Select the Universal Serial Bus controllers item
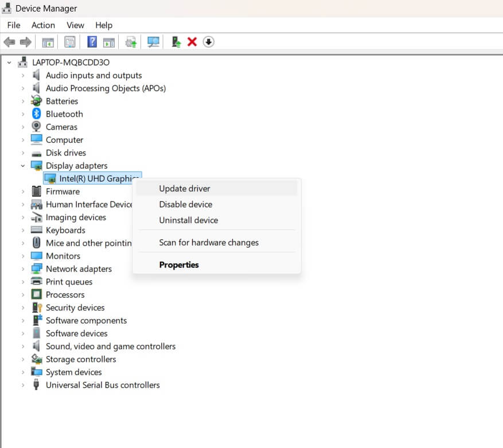Viewport: 503px width, 448px height. [103, 385]
